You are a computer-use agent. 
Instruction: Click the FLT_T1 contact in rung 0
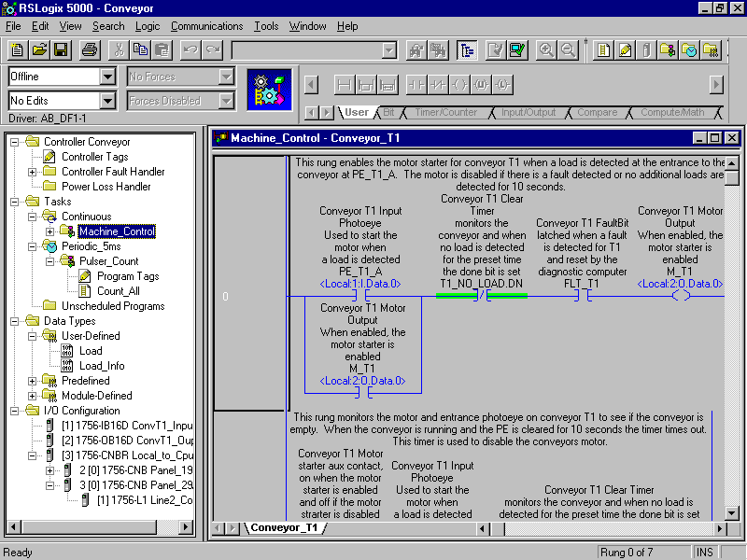pos(582,296)
